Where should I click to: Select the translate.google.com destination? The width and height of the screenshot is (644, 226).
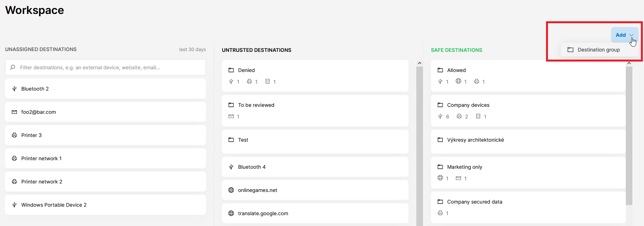(263, 213)
